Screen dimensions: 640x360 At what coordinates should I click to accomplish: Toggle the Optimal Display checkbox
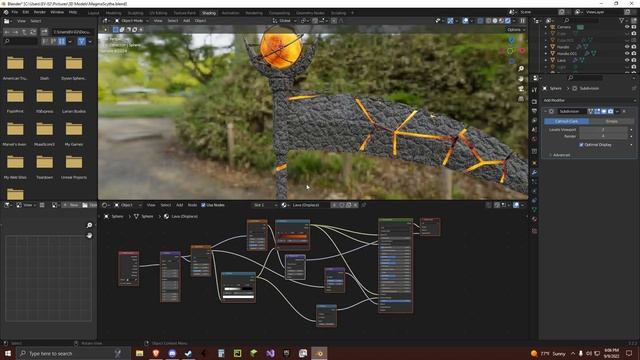click(x=581, y=145)
